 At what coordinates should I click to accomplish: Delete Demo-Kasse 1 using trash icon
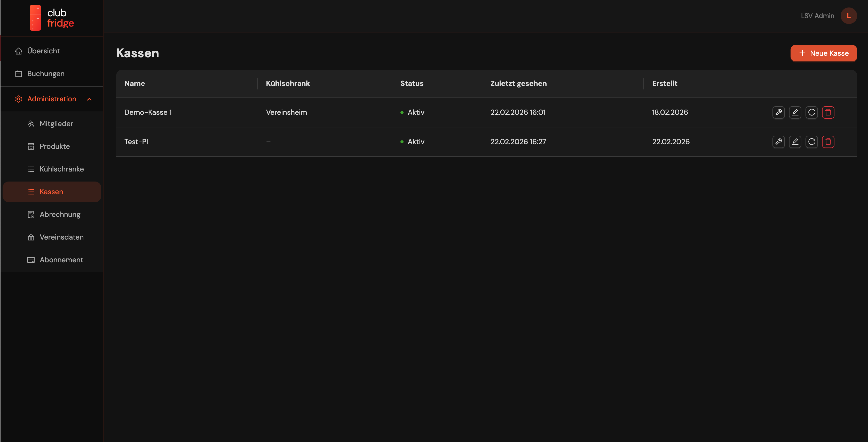pyautogui.click(x=828, y=112)
